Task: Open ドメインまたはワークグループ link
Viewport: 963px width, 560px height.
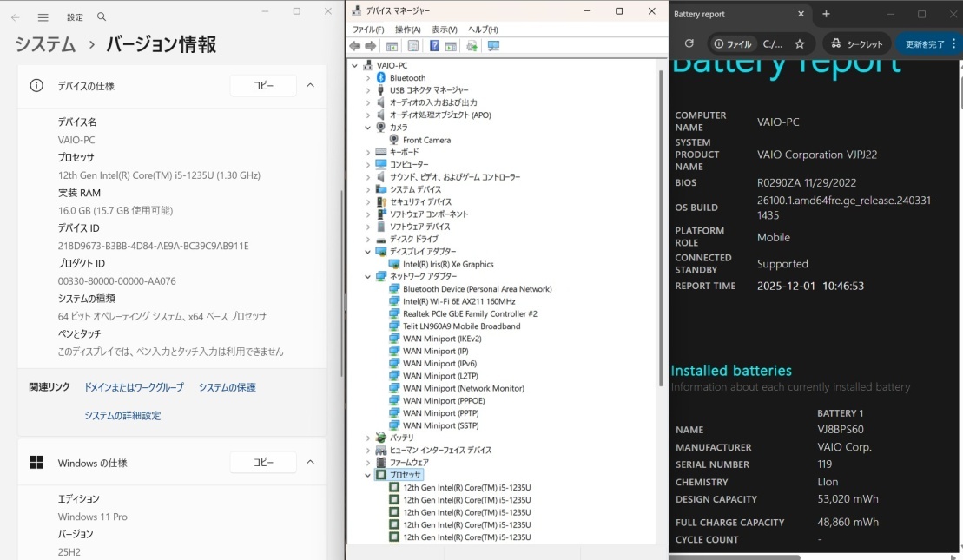Action: 134,387
